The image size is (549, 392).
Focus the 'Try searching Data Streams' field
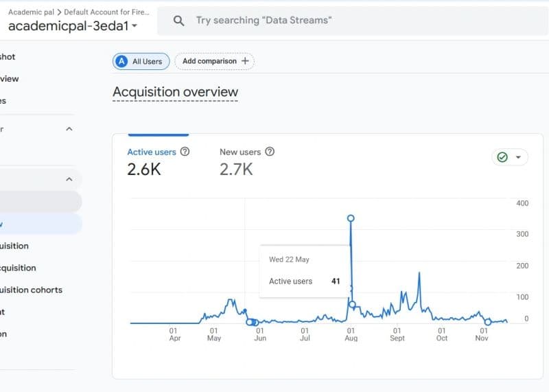[352, 21]
